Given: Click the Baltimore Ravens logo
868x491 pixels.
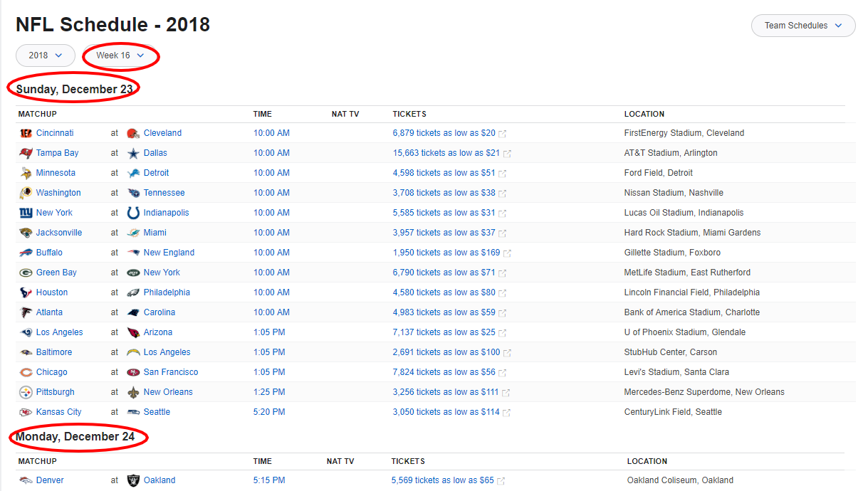Looking at the screenshot, I should [26, 352].
